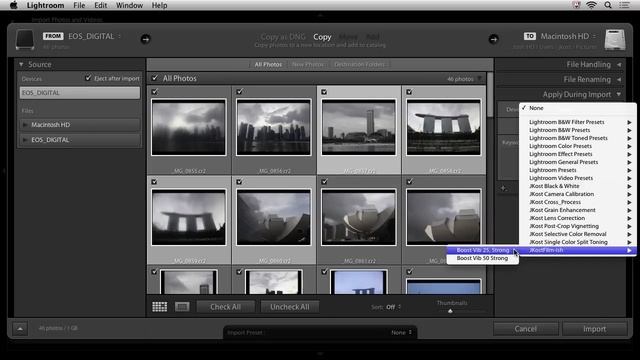The image size is (640, 360).
Task: Select Boost Vib 50 Strong preset
Action: [x=482, y=258]
